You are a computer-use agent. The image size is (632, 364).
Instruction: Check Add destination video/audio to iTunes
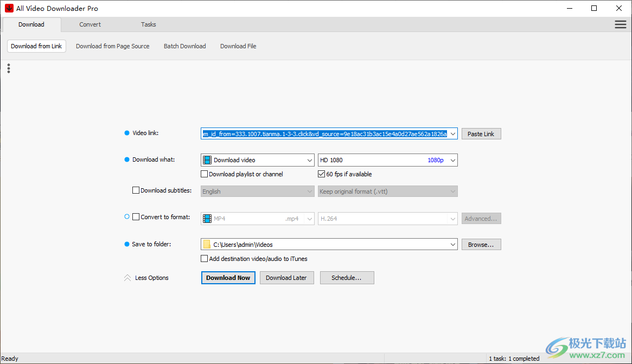coord(205,258)
